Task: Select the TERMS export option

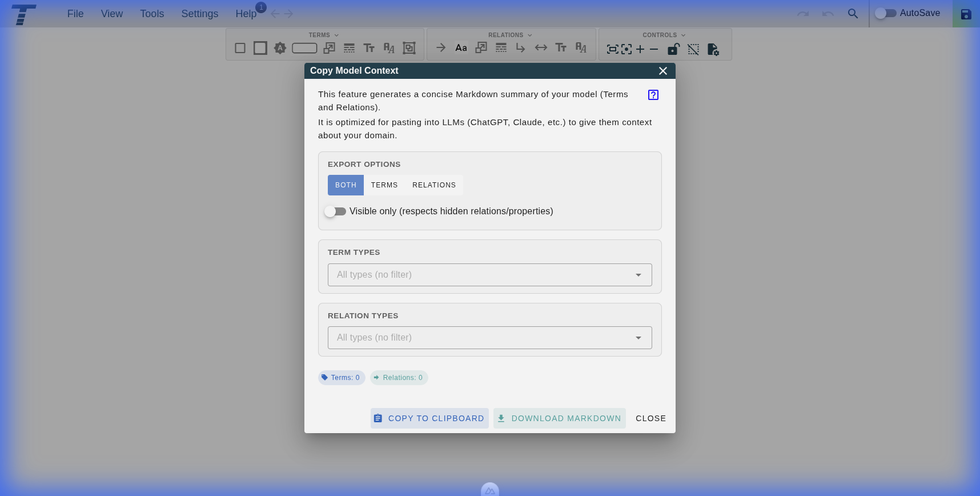Action: (x=384, y=185)
